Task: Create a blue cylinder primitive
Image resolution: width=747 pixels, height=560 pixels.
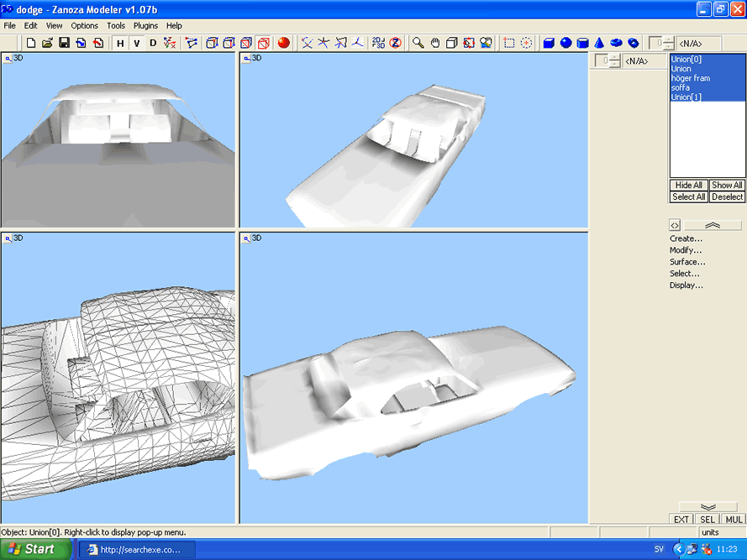Action: [582, 43]
